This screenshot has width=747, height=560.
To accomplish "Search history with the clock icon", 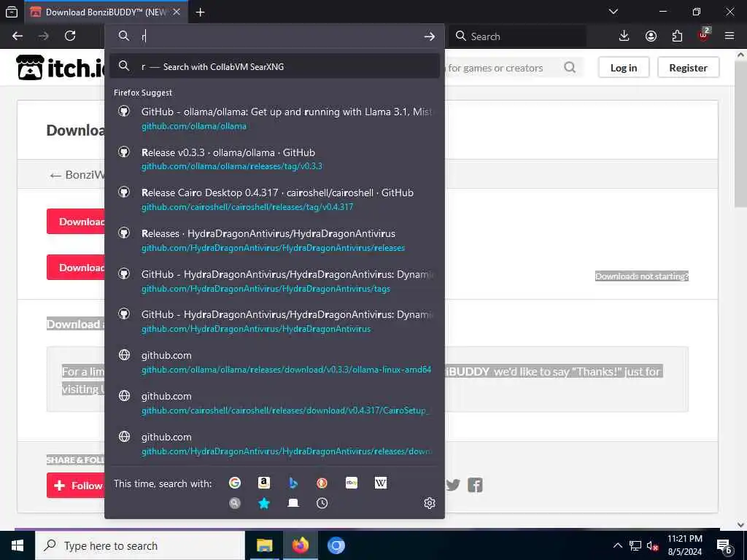I will coord(322,503).
